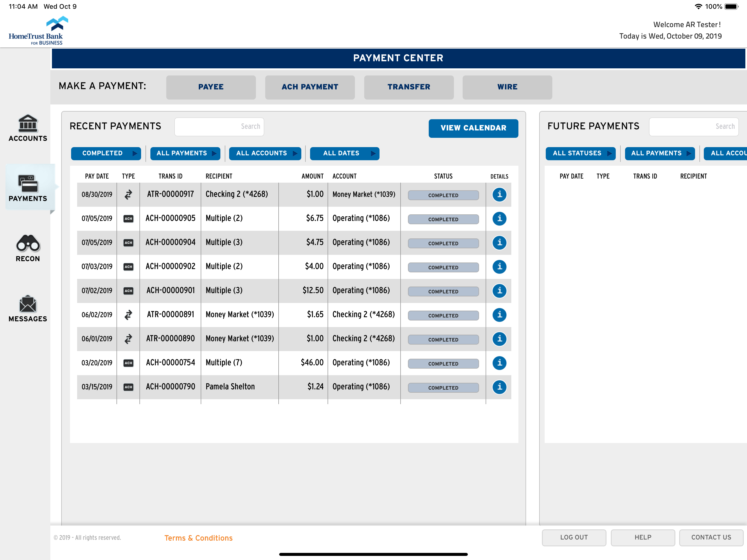Click ACH type icon for ACH-00000901

(x=128, y=291)
